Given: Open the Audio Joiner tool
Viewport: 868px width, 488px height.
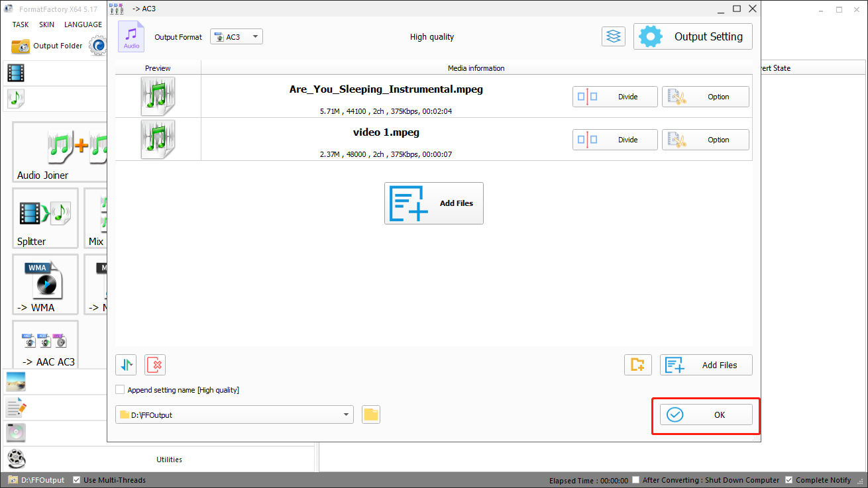Looking at the screenshot, I should (x=60, y=152).
